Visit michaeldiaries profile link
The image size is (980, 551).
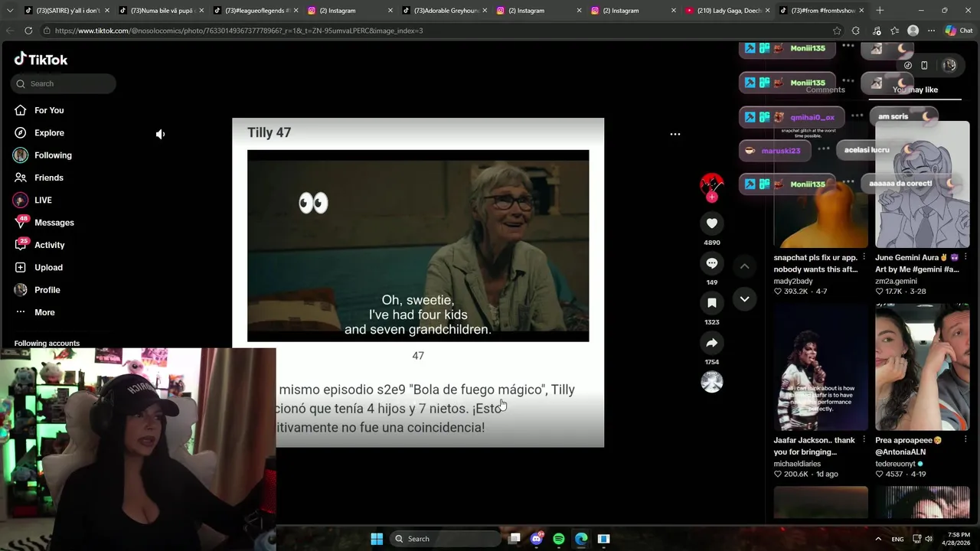coord(797,464)
